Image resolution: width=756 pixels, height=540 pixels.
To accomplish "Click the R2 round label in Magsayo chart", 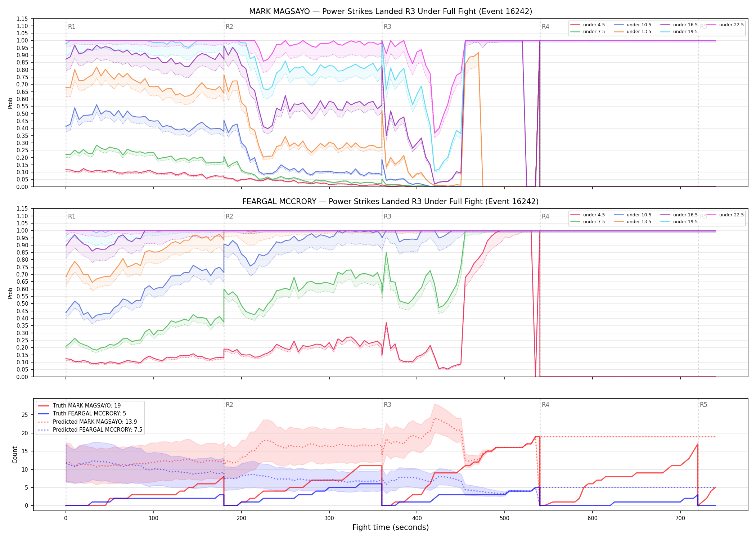I will click(x=229, y=27).
